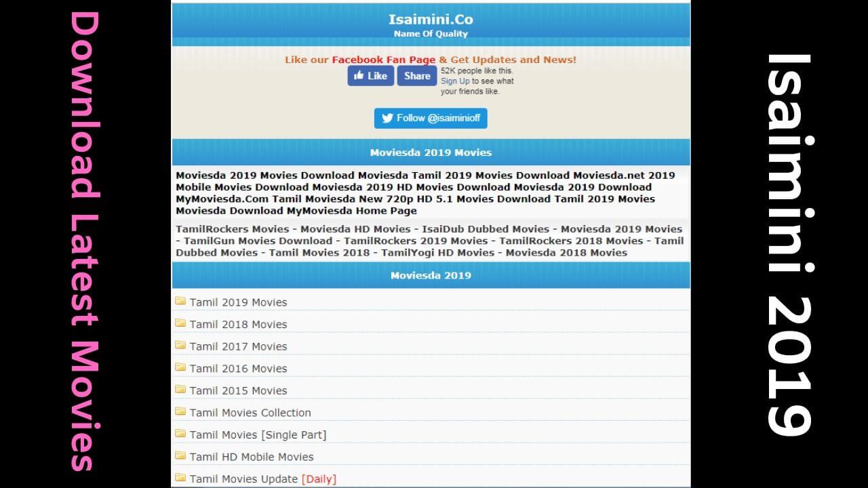The image size is (868, 488).
Task: Click the Facebook Like button
Action: point(370,76)
